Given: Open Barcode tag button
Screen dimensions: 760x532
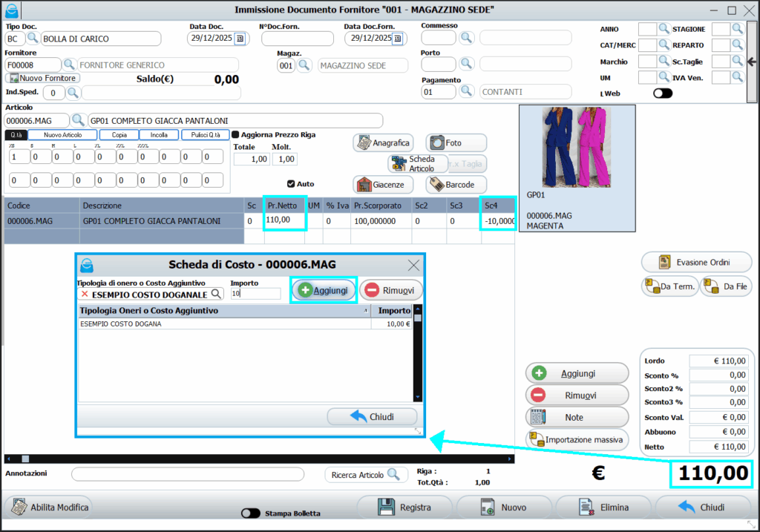Looking at the screenshot, I should (x=456, y=184).
